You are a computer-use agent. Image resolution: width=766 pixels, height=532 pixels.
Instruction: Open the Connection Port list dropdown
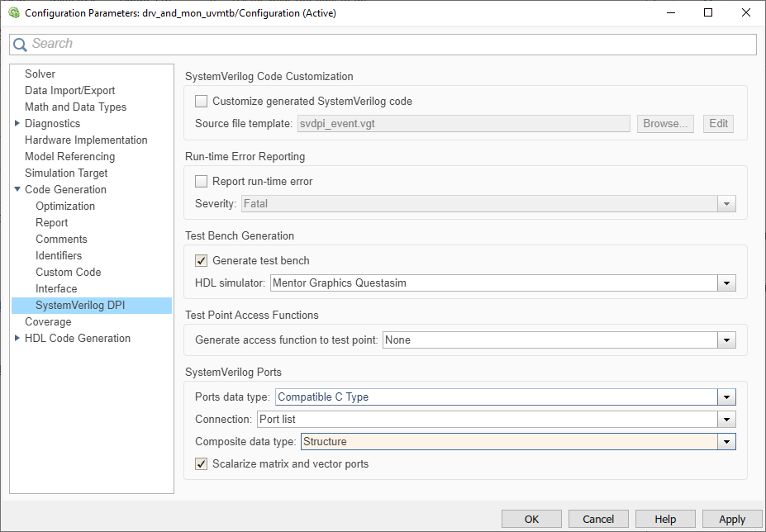click(x=726, y=420)
